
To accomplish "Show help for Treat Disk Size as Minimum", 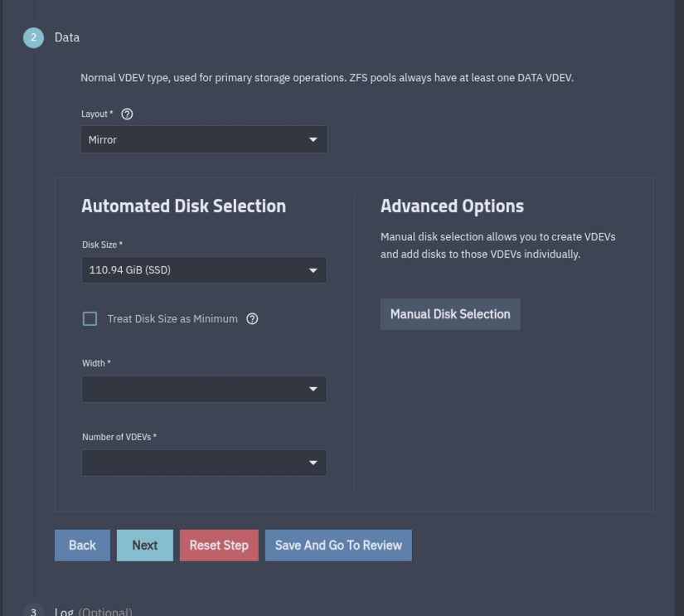I will 252,319.
